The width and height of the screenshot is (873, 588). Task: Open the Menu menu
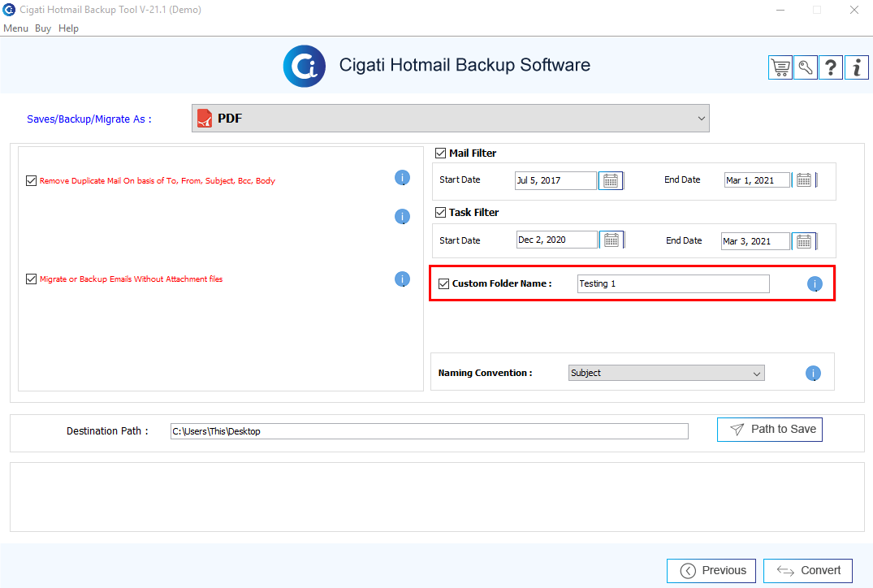coord(15,28)
